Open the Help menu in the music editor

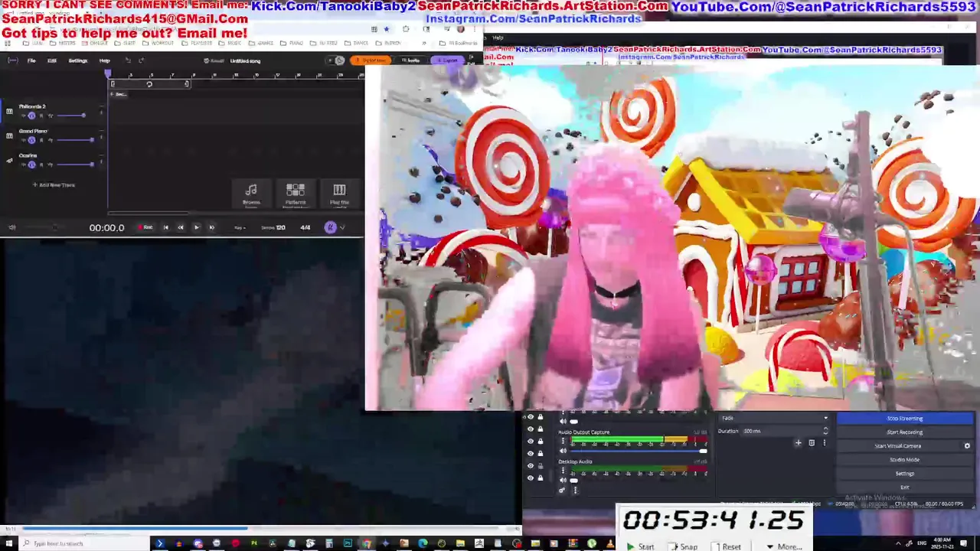104,60
